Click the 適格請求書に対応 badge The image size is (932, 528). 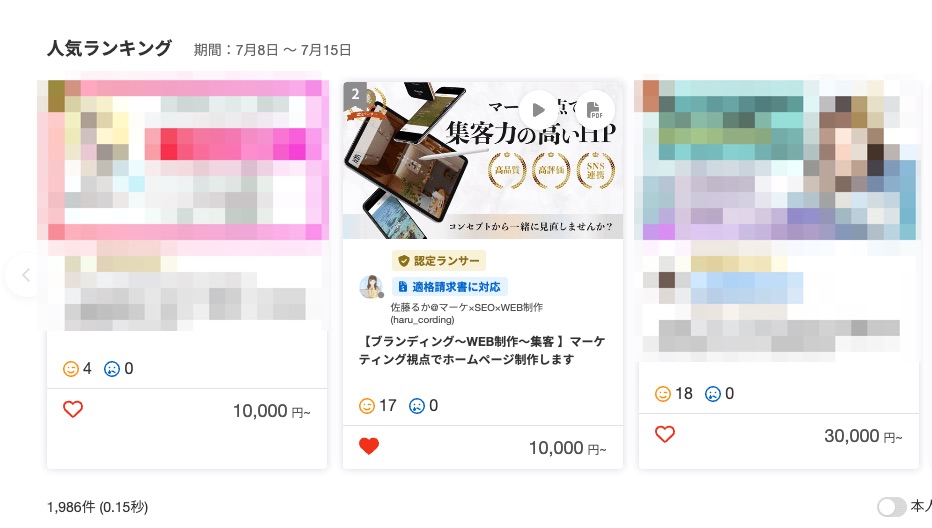[x=449, y=287]
